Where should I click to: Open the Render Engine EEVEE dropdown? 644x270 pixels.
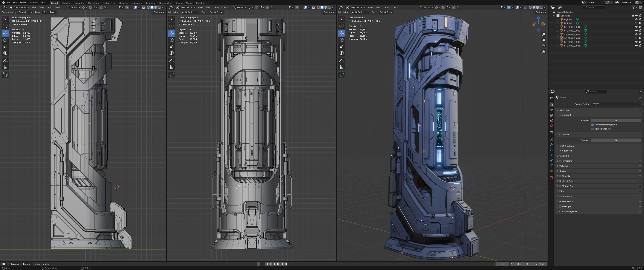coord(616,104)
